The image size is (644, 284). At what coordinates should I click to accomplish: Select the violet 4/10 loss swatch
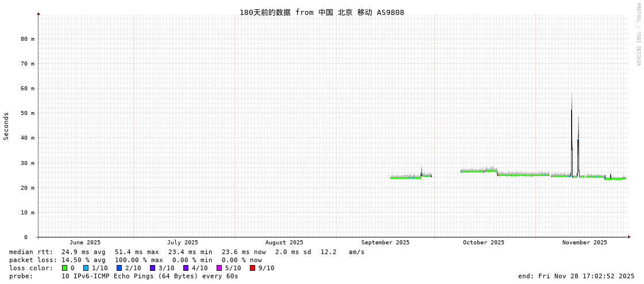(186, 268)
